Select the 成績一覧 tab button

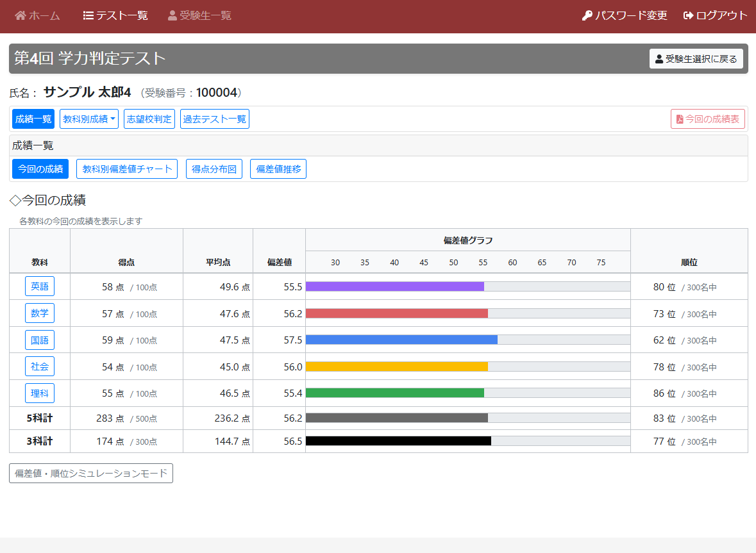[33, 119]
